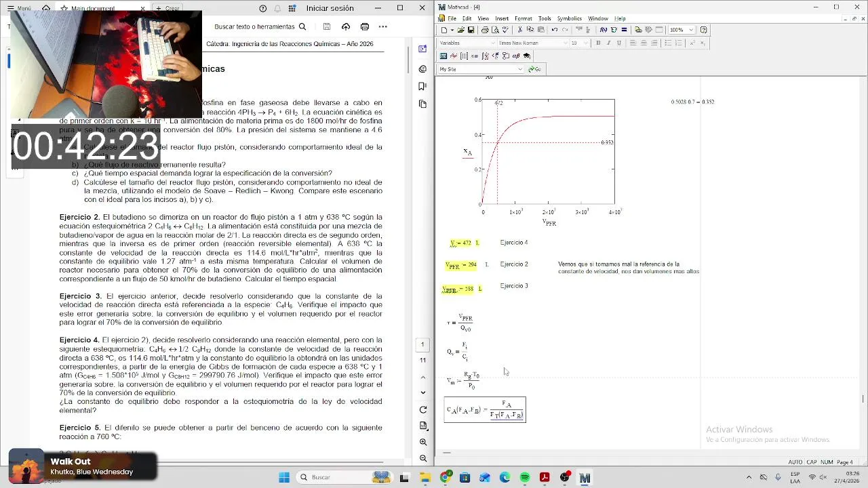Open Menú in PDF reader
Screen dimensions: 868x488
20,8
